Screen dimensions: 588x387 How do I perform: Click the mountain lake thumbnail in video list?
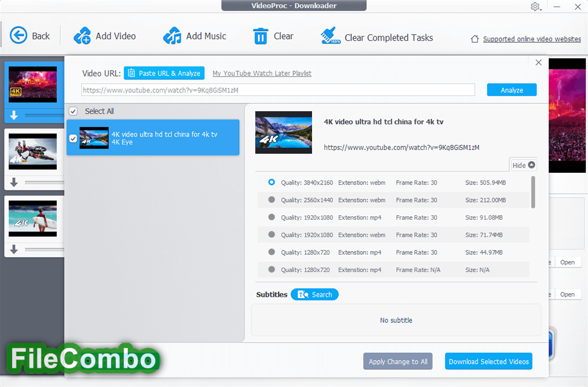(x=94, y=138)
